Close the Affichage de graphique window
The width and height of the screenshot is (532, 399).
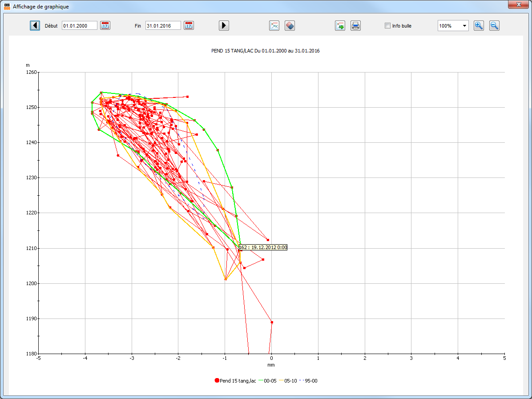(x=518, y=4)
